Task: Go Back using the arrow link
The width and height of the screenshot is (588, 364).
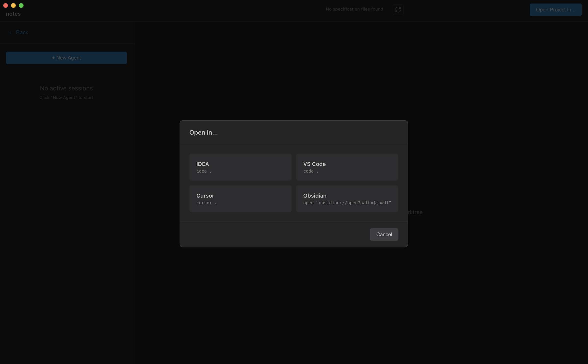Action: [x=19, y=32]
